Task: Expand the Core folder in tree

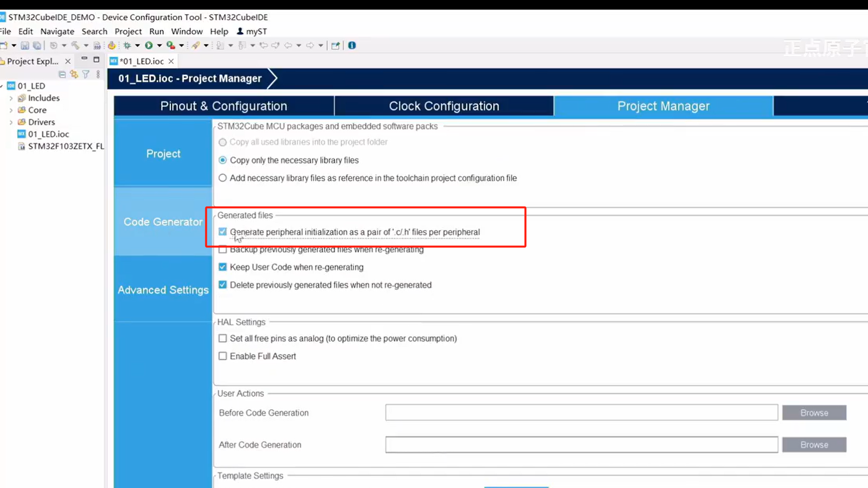Action: pyautogui.click(x=11, y=110)
